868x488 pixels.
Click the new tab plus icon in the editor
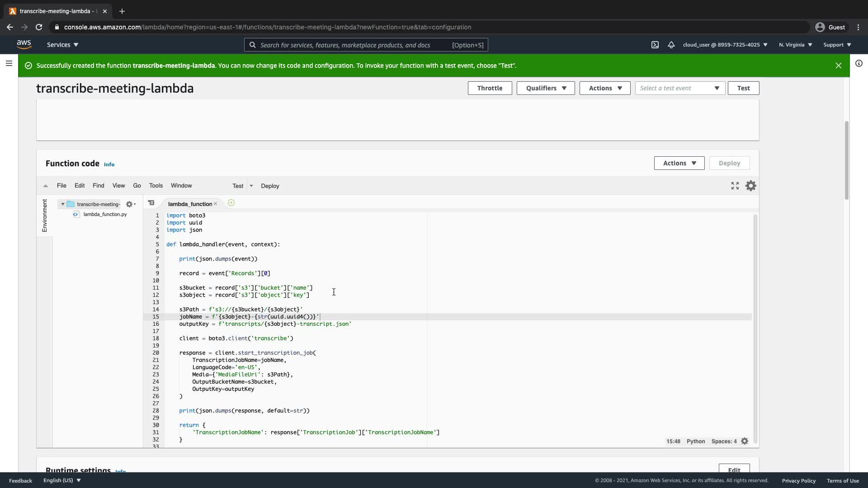click(231, 203)
